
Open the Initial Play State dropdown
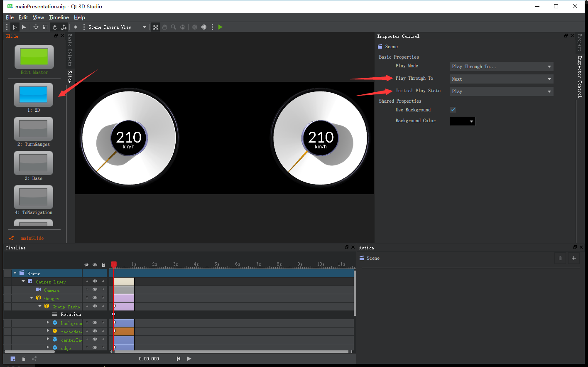coord(501,91)
